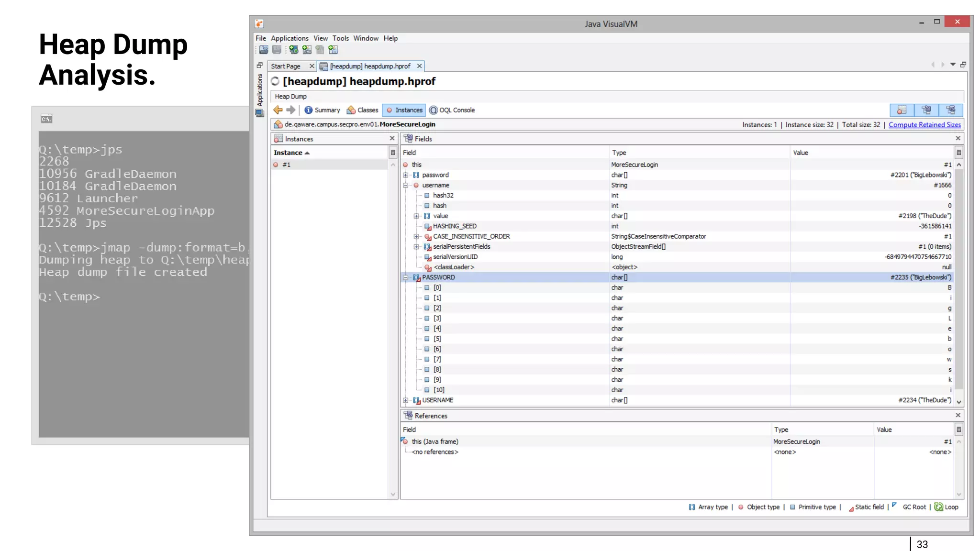Open the Tools menu
The height and width of the screenshot is (551, 980).
click(340, 38)
